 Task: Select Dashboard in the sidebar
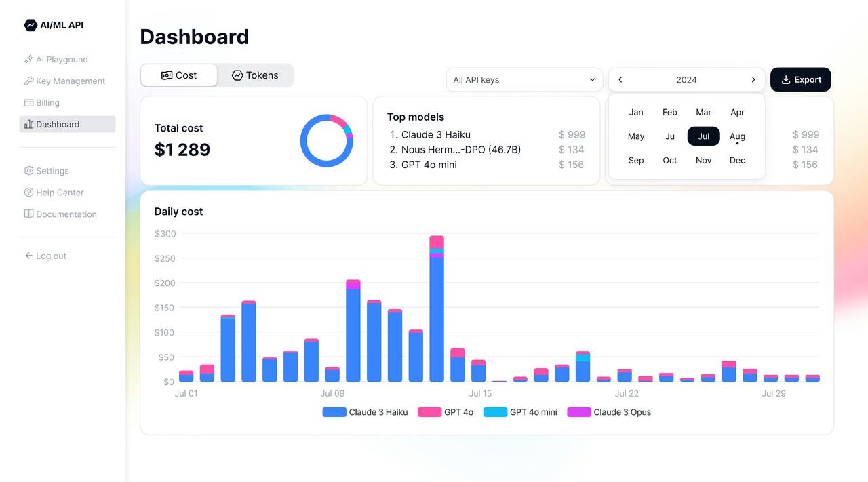[x=67, y=125]
